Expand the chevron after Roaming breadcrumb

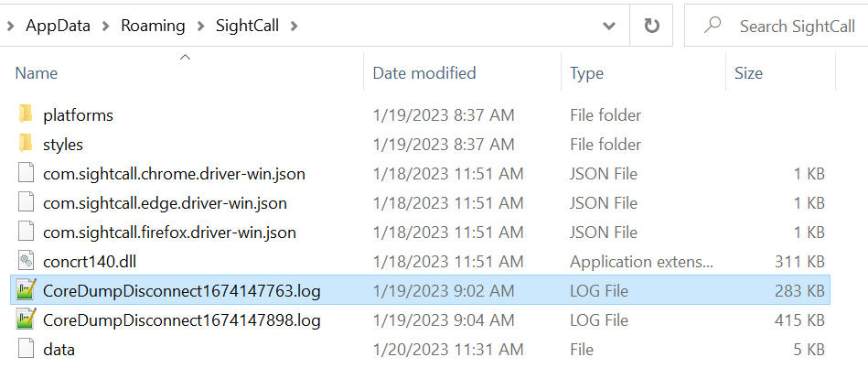tap(199, 26)
